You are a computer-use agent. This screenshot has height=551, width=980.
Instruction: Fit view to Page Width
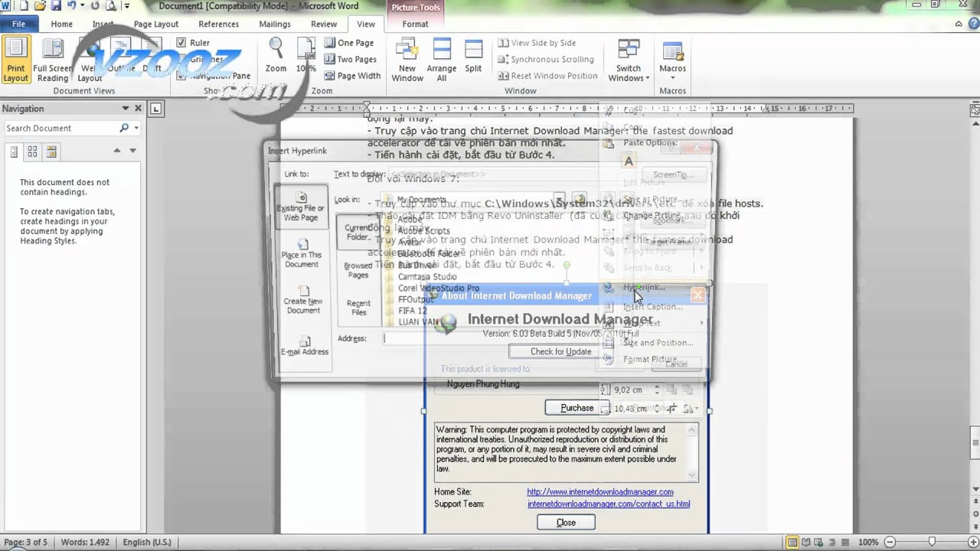[x=352, y=76]
